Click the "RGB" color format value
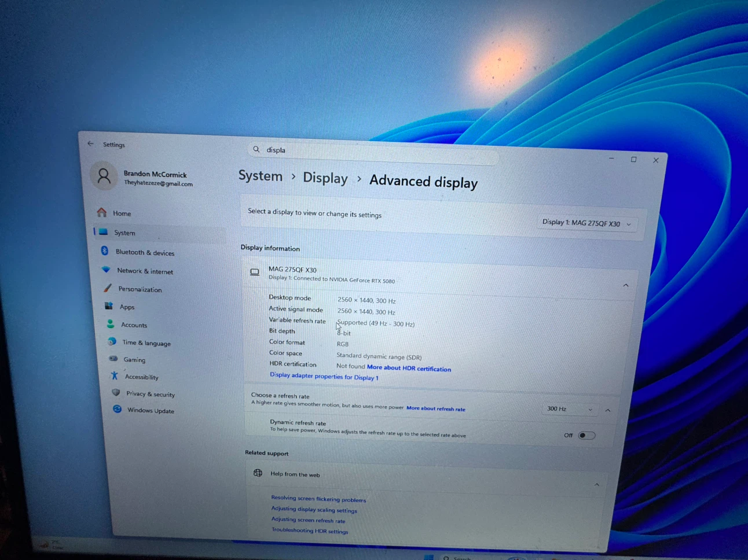The image size is (748, 560). [343, 344]
